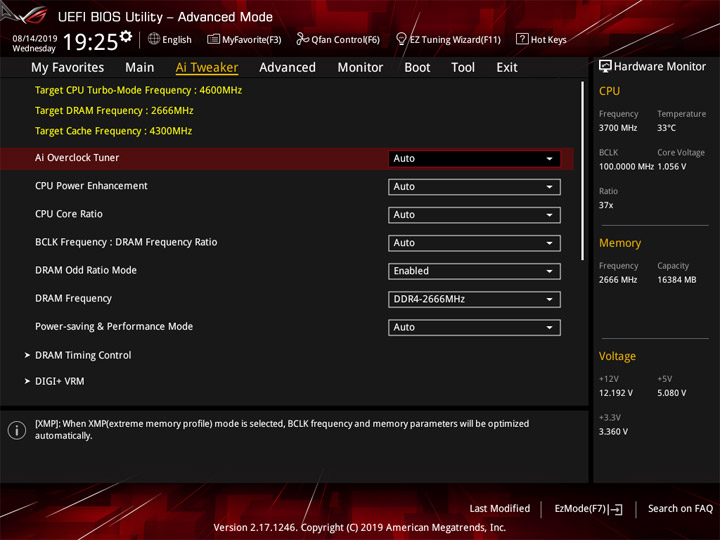Click the Memory section heading
Viewport: 720px width, 540px height.
coord(620,243)
